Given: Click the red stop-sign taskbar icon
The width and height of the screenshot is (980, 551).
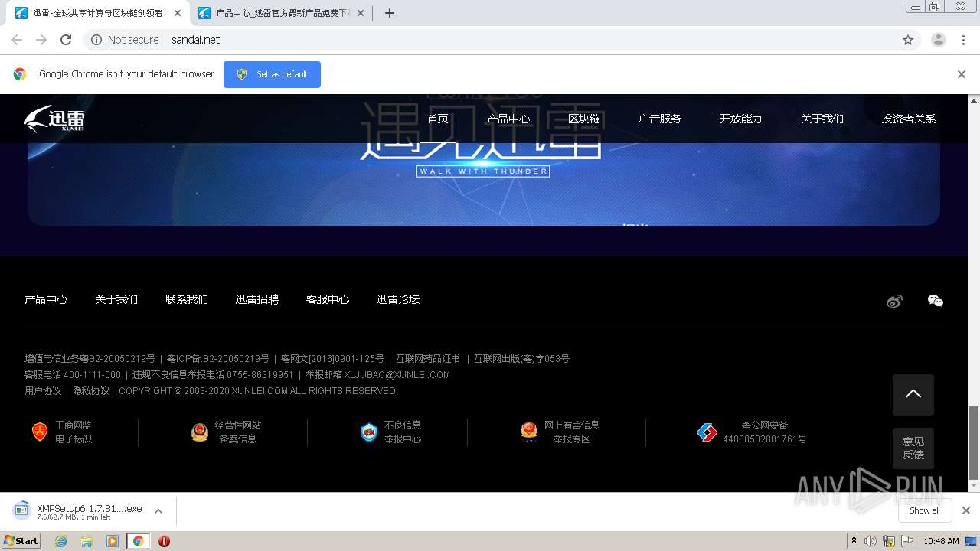Looking at the screenshot, I should pyautogui.click(x=164, y=541).
